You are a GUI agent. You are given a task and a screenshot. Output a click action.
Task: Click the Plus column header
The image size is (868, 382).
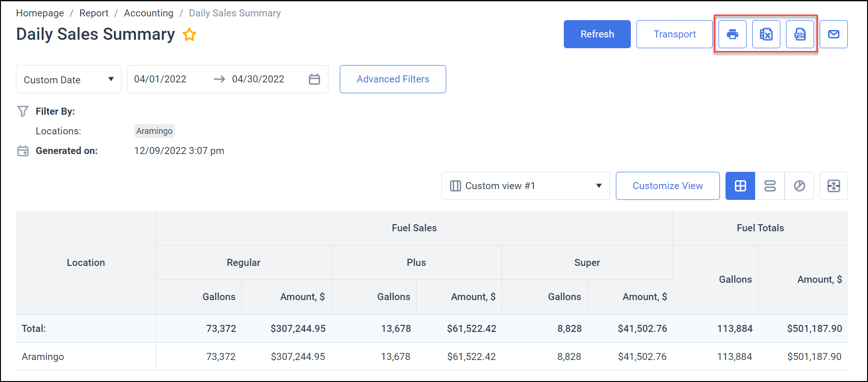pyautogui.click(x=416, y=263)
